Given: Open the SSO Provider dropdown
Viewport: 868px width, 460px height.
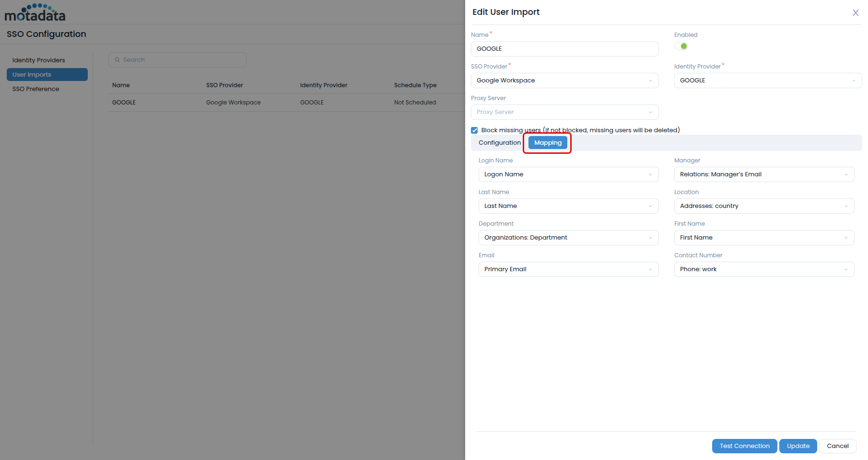Looking at the screenshot, I should pos(564,80).
